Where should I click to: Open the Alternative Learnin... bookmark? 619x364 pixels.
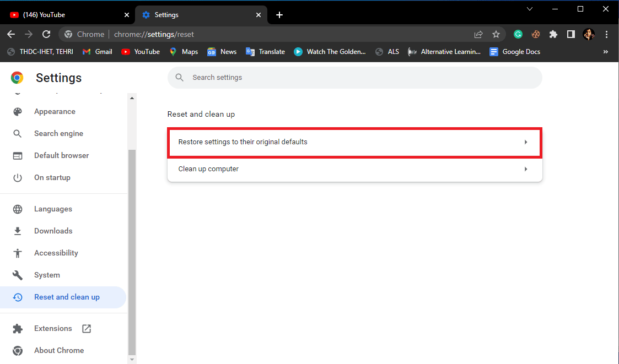click(x=444, y=52)
